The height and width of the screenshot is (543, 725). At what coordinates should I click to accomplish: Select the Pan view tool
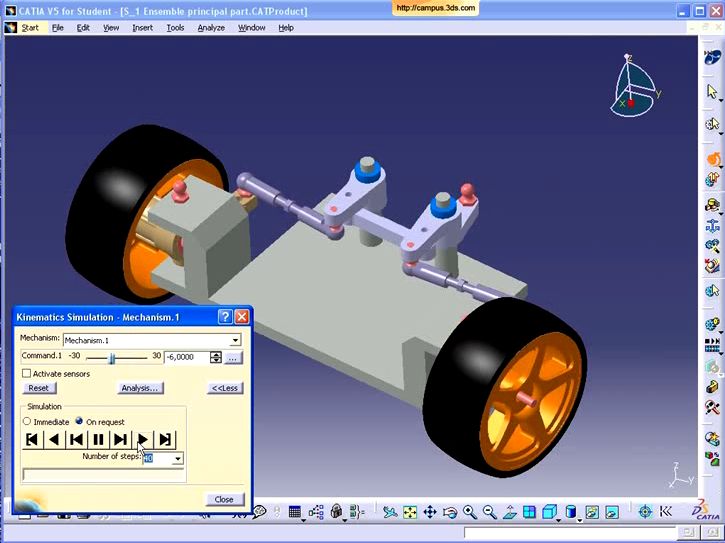click(430, 512)
